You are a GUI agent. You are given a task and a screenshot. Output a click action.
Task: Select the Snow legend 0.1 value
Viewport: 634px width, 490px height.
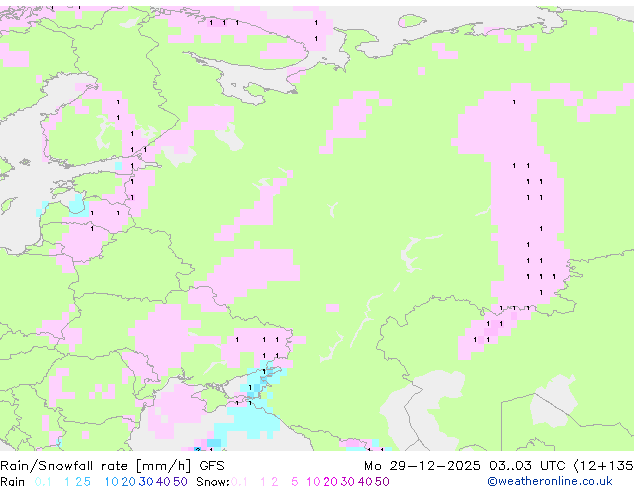click(239, 482)
